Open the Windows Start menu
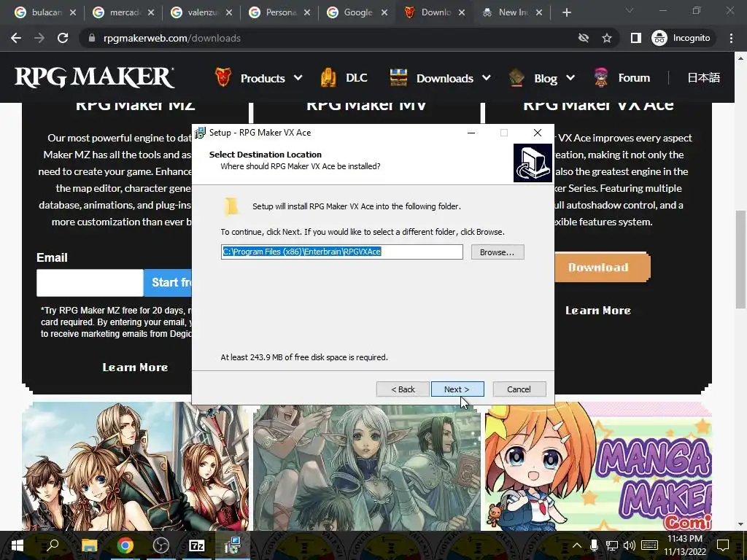This screenshot has width=747, height=560. pyautogui.click(x=18, y=545)
